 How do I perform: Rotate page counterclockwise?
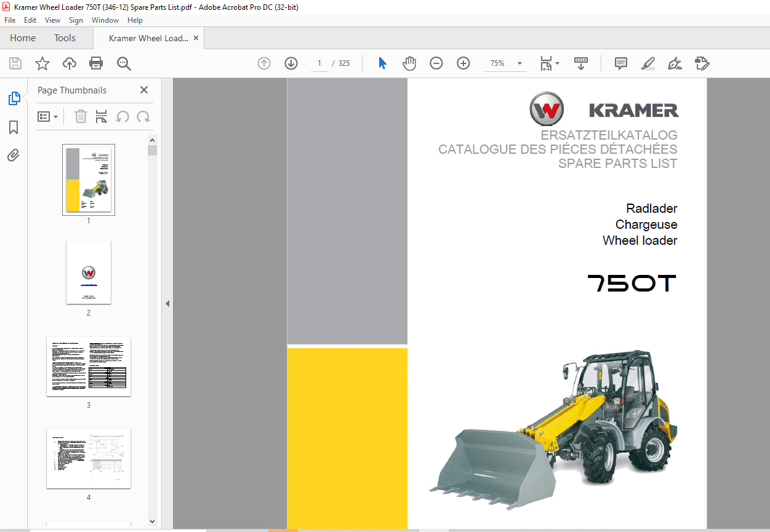coord(122,116)
